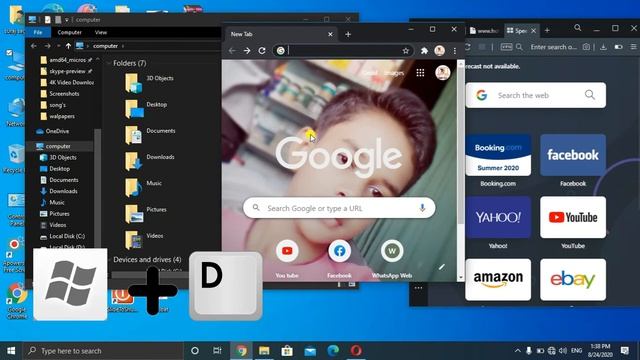The height and width of the screenshot is (360, 640).
Task: Take a snapshot with Opera's camera icon
Action: click(x=586, y=47)
